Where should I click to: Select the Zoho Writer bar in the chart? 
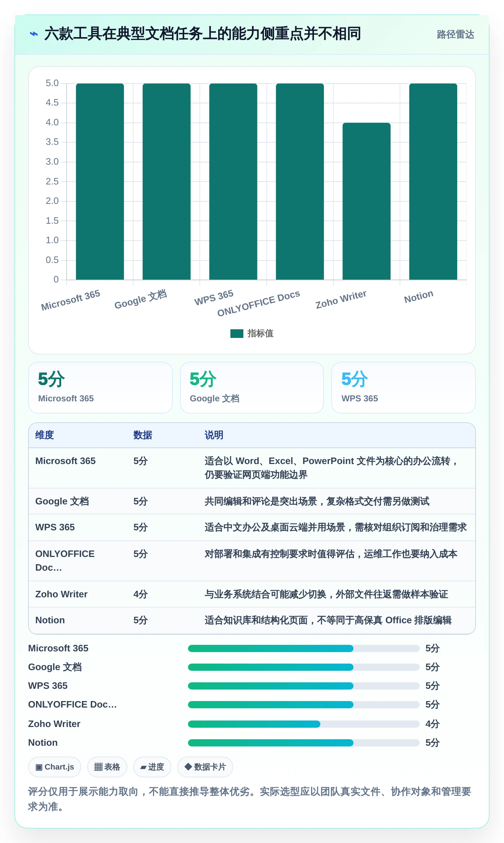[x=366, y=201]
